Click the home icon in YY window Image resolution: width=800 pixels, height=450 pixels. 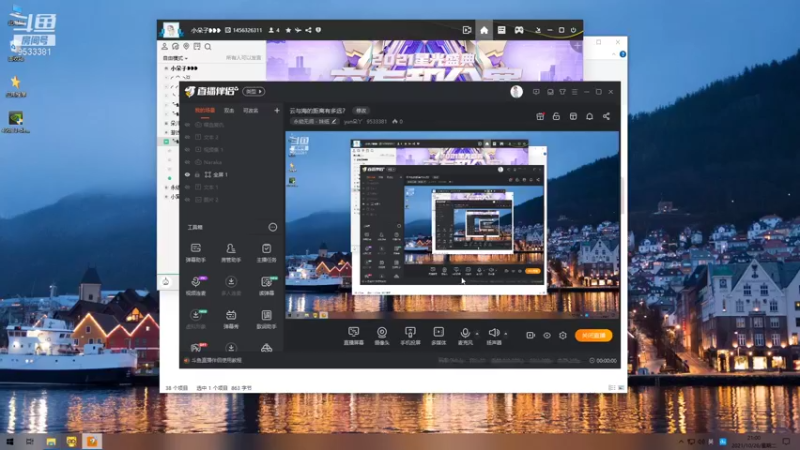coord(484,30)
